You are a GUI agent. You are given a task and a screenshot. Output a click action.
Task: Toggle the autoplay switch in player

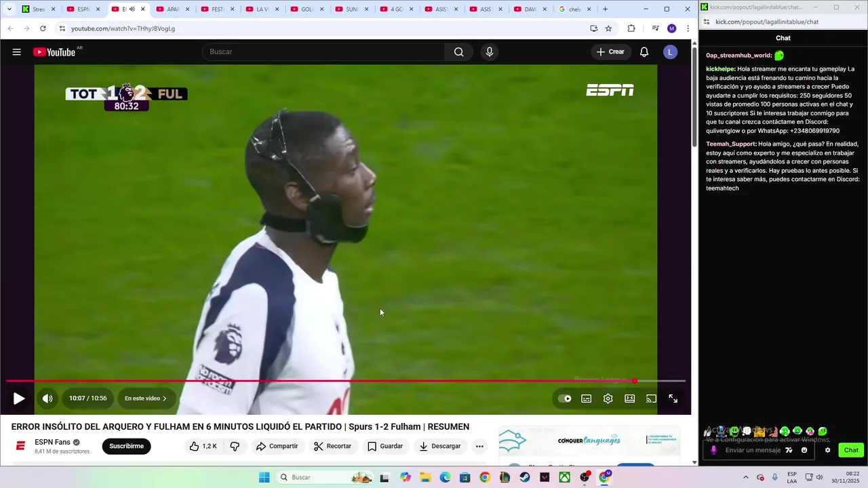click(x=564, y=399)
